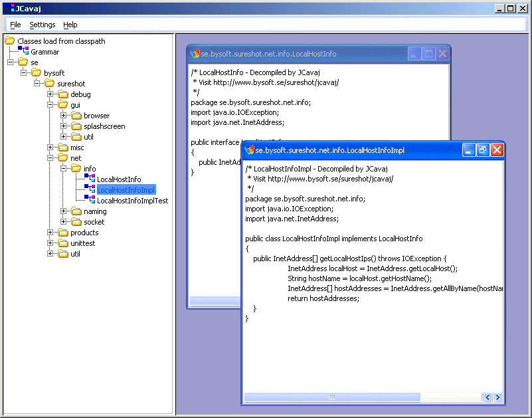The height and width of the screenshot is (418, 532).
Task: Click the root classpath folder icon
Action: coord(10,41)
